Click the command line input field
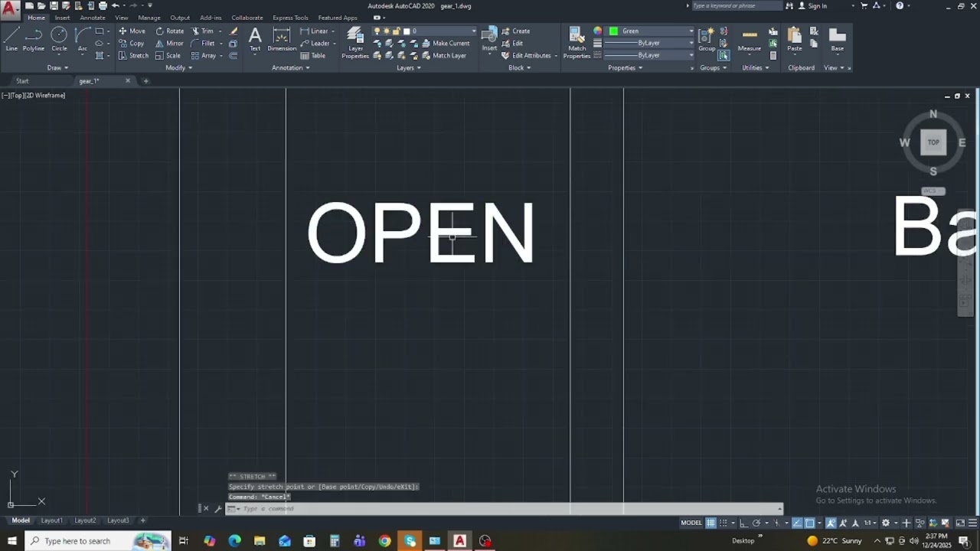The width and height of the screenshot is (980, 551). [505, 509]
